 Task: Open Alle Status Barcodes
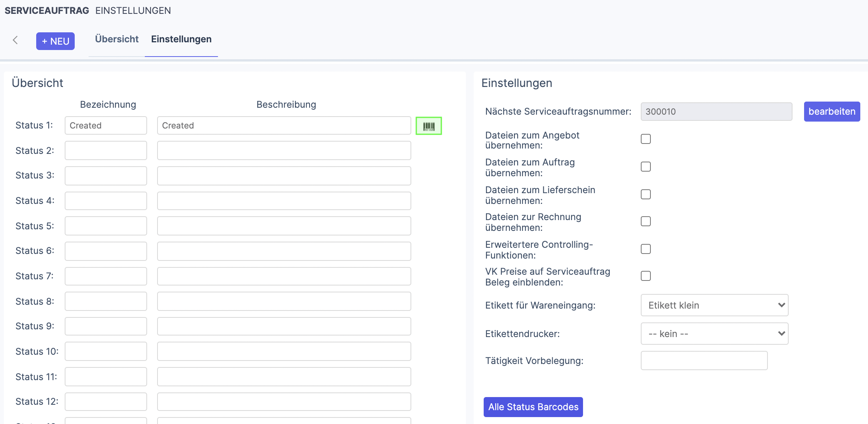pyautogui.click(x=533, y=407)
